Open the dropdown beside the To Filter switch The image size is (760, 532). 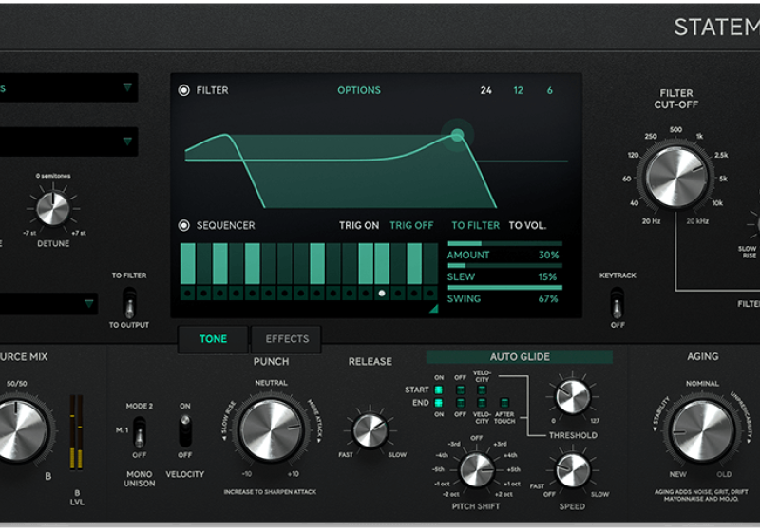tap(89, 304)
